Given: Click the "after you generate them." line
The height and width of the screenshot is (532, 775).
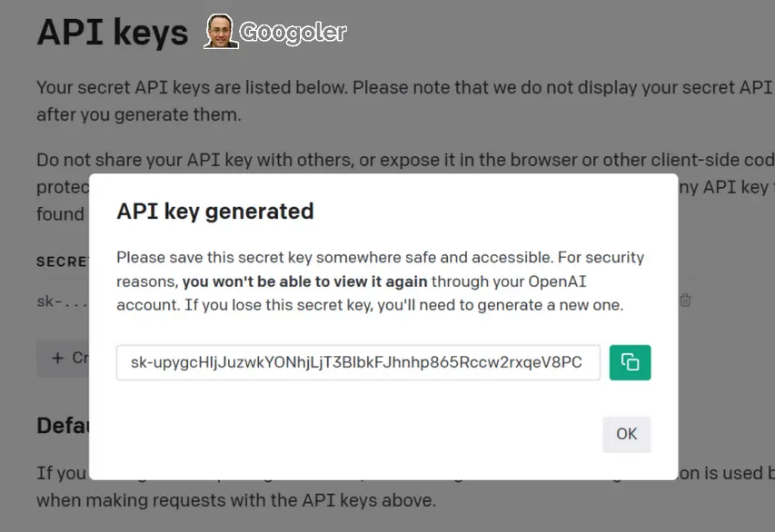Looking at the screenshot, I should point(138,115).
